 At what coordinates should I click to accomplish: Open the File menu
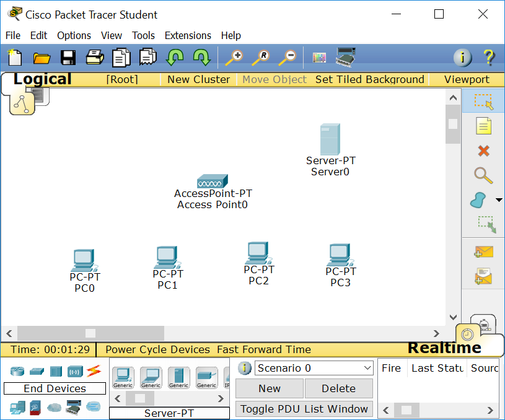click(x=13, y=35)
